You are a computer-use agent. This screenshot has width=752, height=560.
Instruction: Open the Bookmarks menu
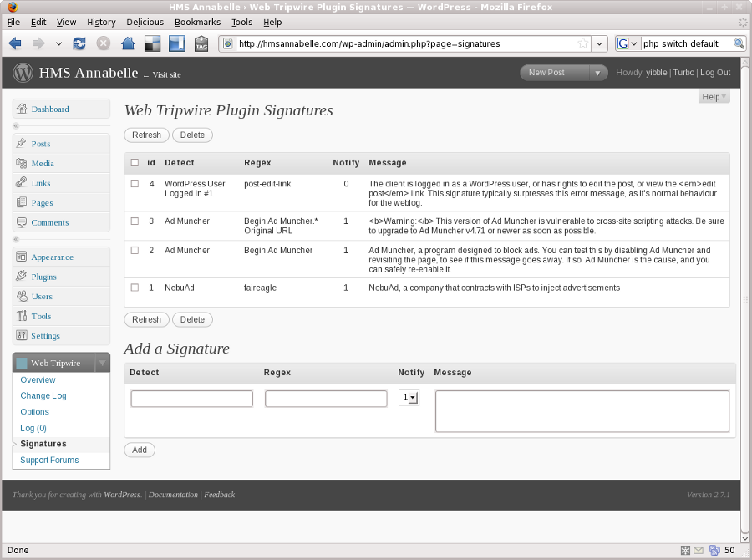197,22
